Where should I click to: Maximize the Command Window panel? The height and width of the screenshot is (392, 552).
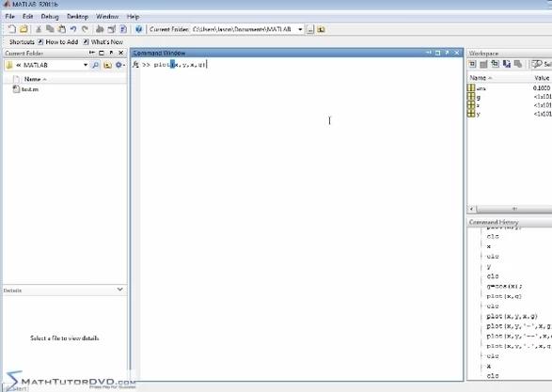(x=437, y=53)
